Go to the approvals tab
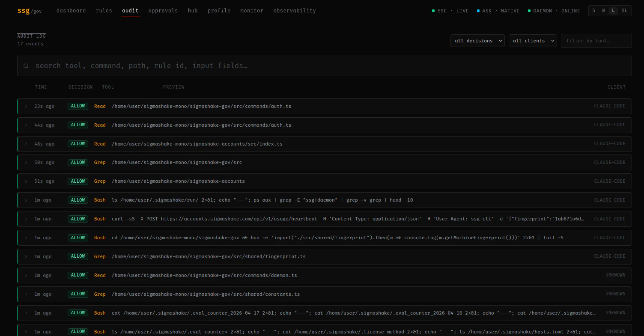The image size is (644, 336). (163, 11)
